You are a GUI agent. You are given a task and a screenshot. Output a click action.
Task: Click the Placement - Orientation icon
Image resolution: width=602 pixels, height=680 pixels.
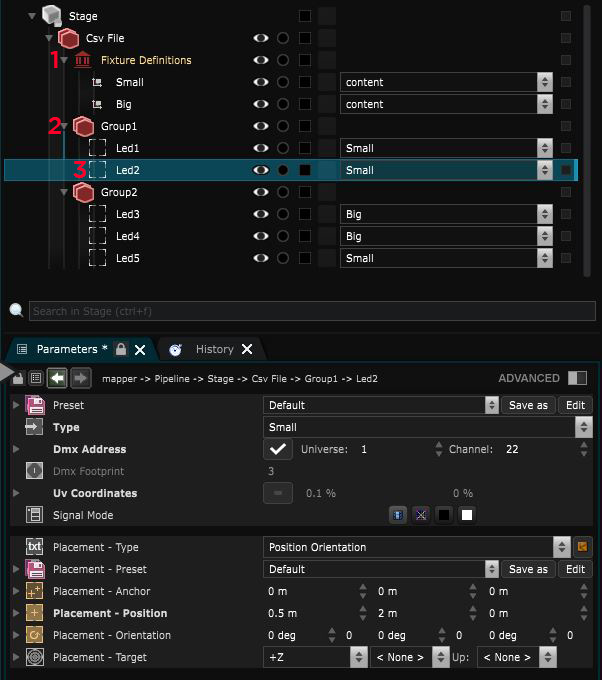[x=35, y=635]
